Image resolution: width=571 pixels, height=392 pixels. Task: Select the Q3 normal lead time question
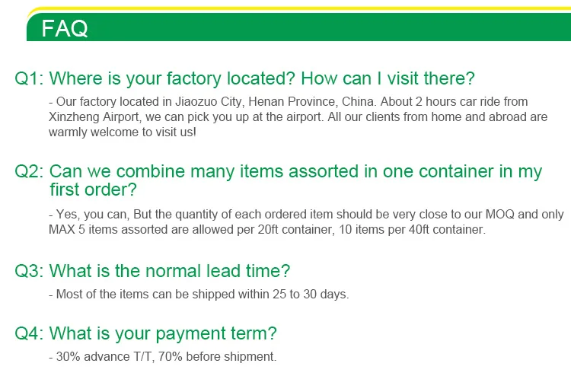click(x=152, y=271)
